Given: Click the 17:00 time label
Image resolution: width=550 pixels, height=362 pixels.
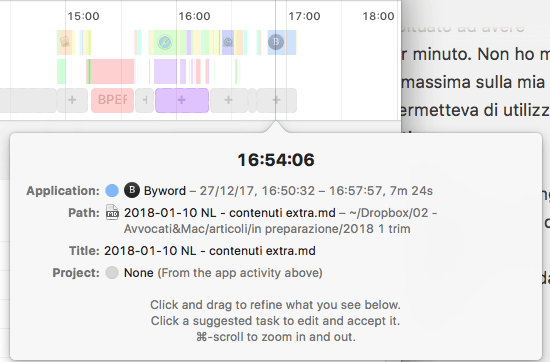Looking at the screenshot, I should pos(304,16).
